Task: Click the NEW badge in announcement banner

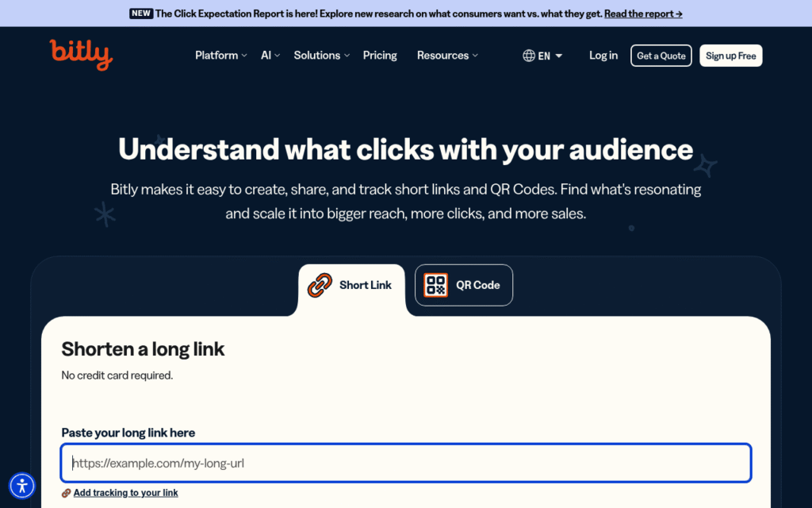Action: 141,13
